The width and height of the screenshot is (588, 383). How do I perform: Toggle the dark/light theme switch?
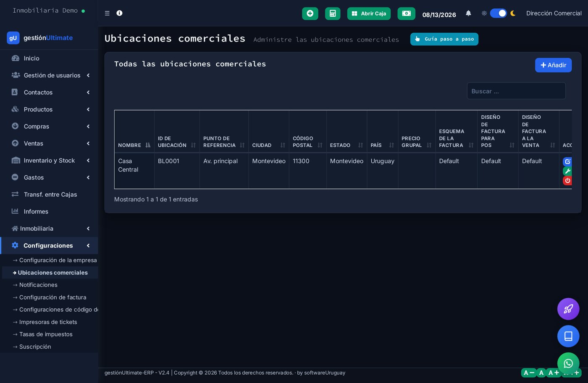tap(499, 13)
